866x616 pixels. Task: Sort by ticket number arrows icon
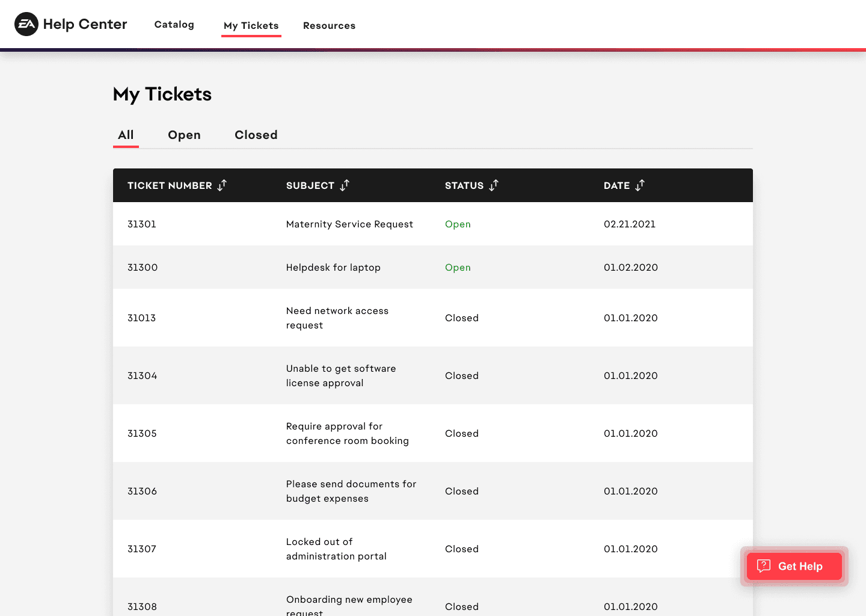(x=222, y=185)
